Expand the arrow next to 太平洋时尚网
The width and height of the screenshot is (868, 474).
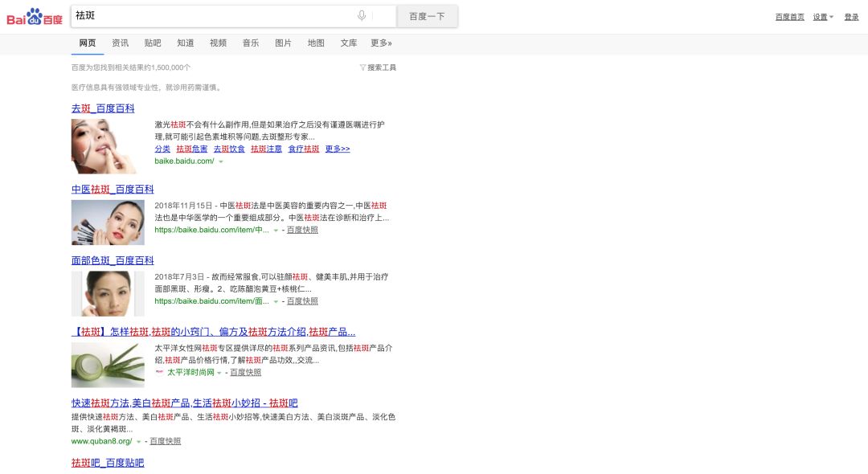219,373
